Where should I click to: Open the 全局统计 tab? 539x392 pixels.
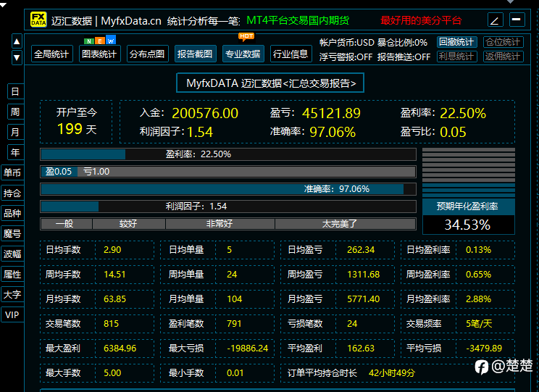click(x=52, y=54)
